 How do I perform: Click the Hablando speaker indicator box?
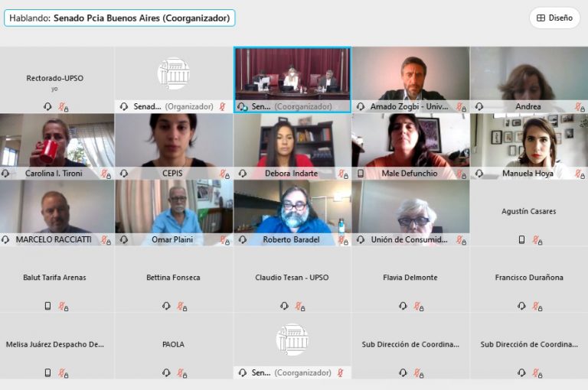119,18
